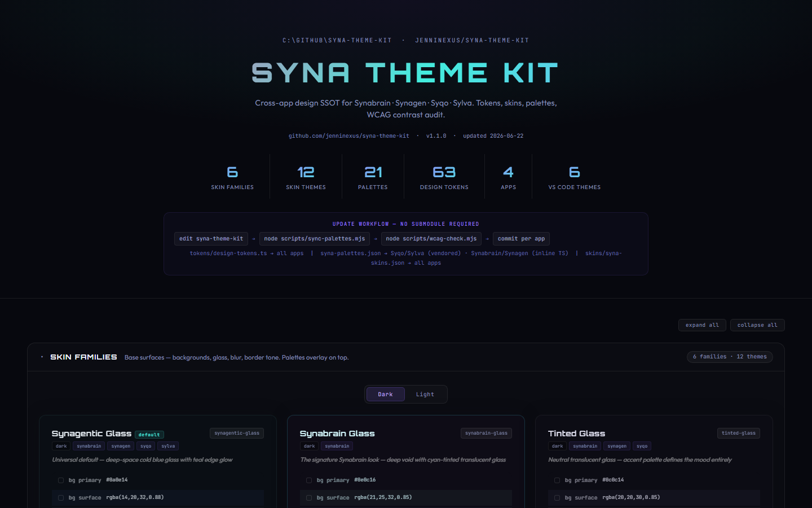Click the JENNINEXUS/SYNA-THEME-KIT repo text

point(472,41)
